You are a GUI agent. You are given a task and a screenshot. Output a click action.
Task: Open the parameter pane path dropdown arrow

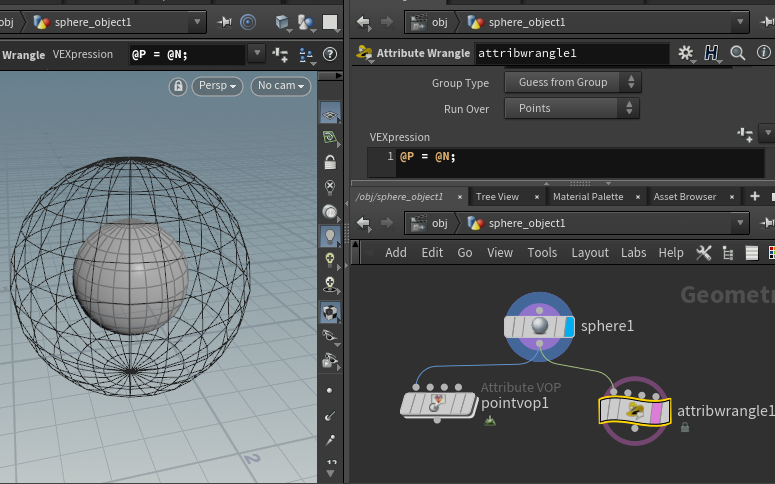[740, 22]
